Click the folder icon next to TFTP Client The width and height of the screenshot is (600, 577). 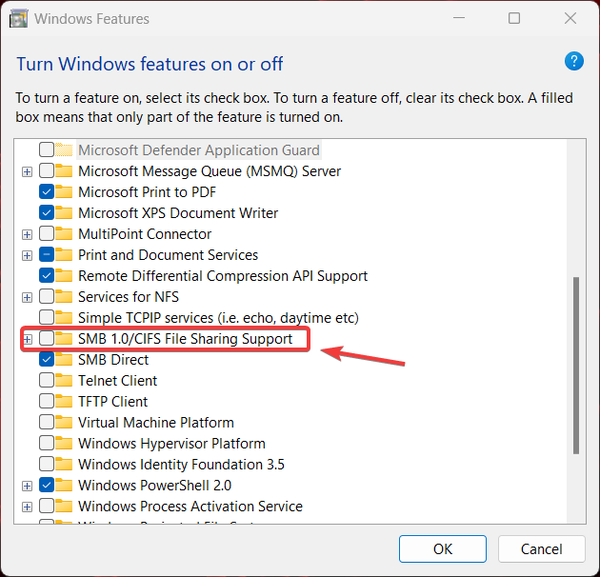click(65, 402)
